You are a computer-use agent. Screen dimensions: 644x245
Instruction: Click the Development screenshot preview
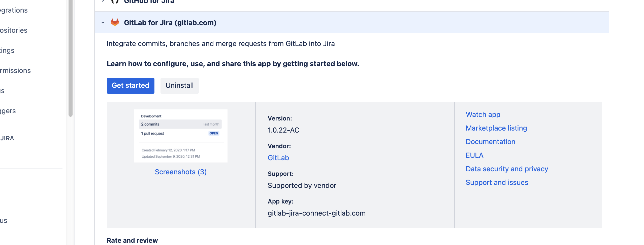click(180, 136)
